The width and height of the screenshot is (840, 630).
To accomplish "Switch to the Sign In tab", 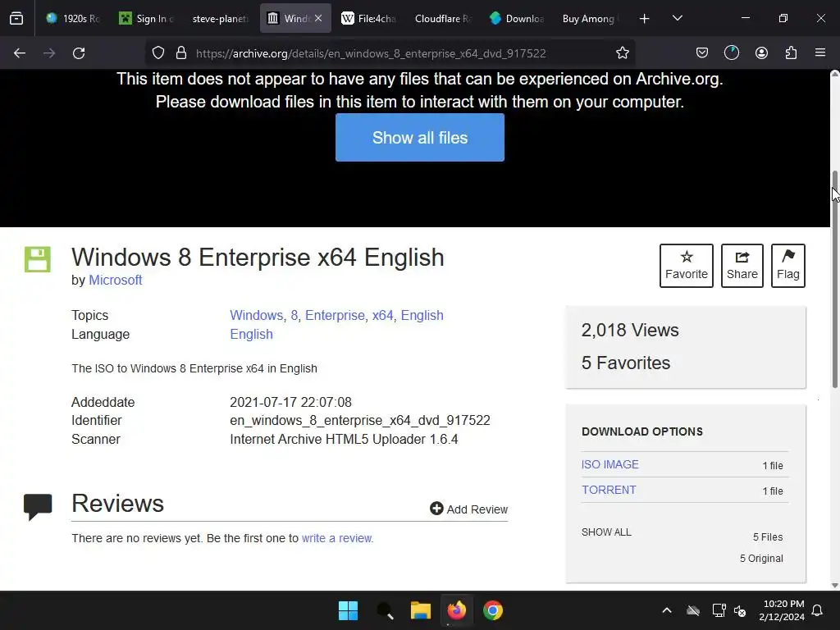I will click(147, 19).
